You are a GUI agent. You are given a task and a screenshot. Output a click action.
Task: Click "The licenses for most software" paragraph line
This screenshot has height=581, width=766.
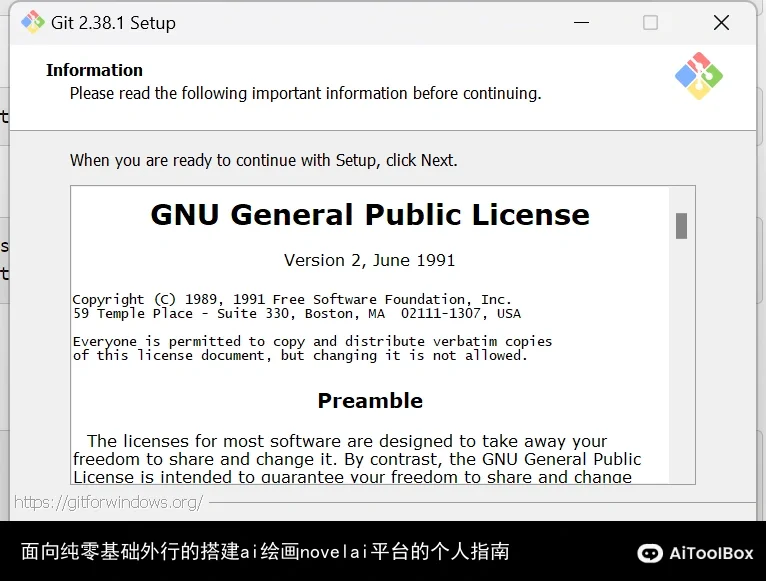pyautogui.click(x=347, y=441)
